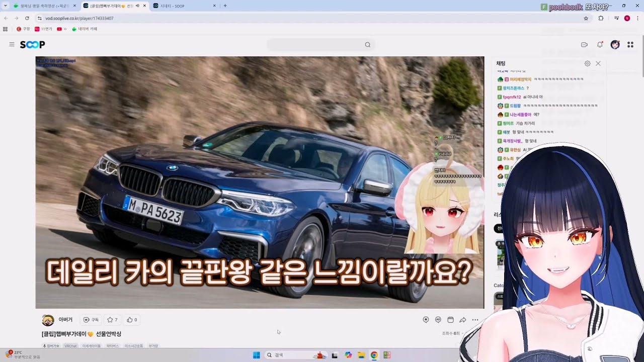Click the 부가땅 tag

pos(153,346)
